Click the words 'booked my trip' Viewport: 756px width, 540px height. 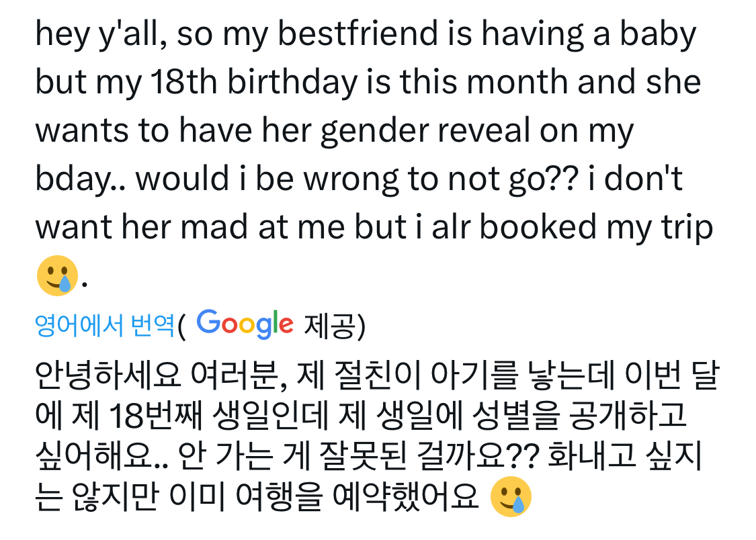click(x=596, y=227)
